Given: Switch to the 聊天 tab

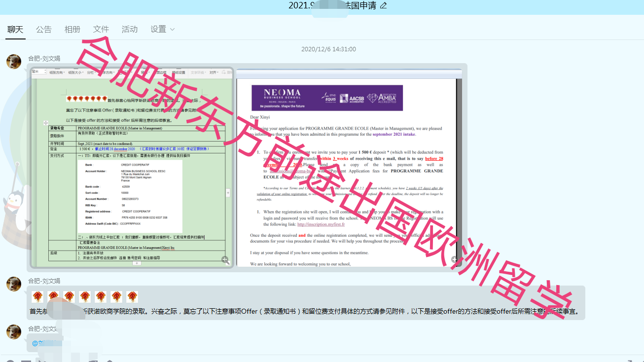Looking at the screenshot, I should [15, 30].
